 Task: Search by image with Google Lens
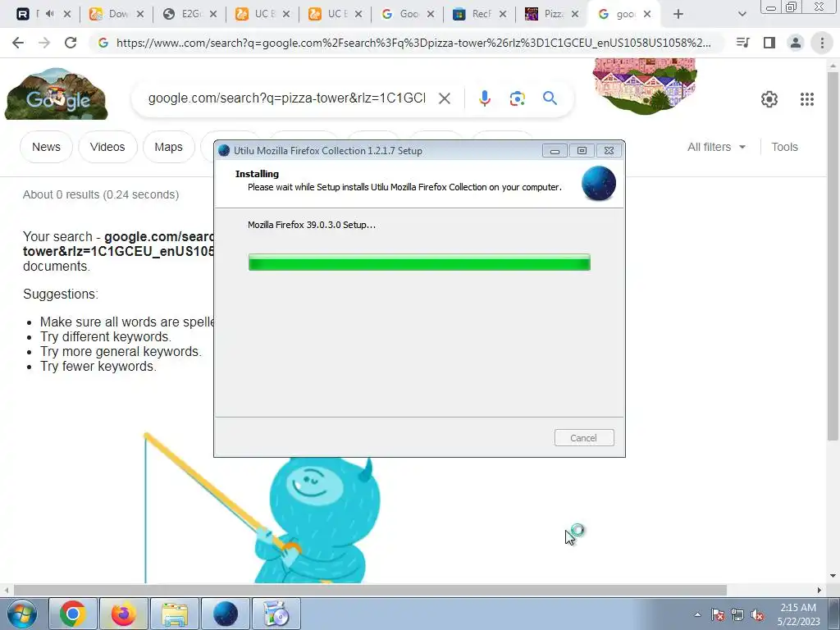tap(517, 98)
